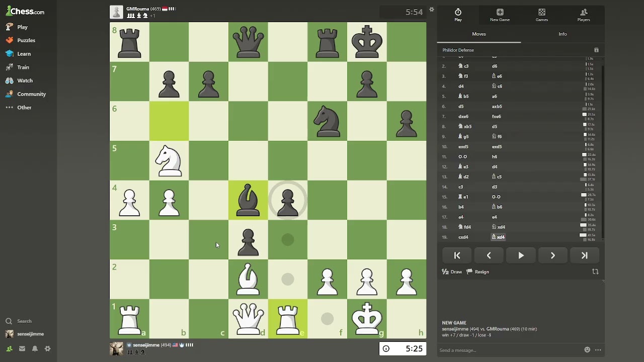The height and width of the screenshot is (362, 644).
Task: Open the Chess.com home logo
Action: pyautogui.click(x=25, y=12)
